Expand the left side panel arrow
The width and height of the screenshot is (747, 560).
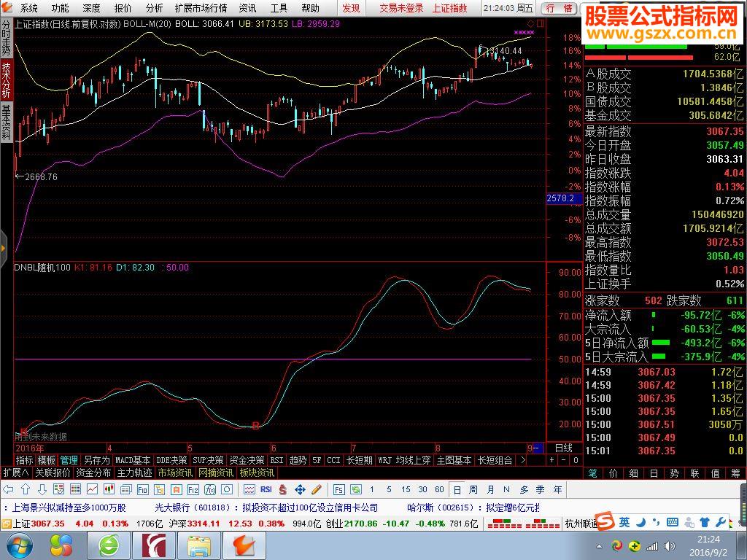click(x=3, y=248)
